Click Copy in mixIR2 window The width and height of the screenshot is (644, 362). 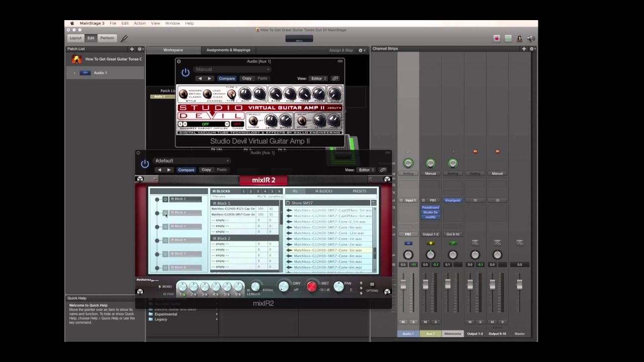point(206,170)
